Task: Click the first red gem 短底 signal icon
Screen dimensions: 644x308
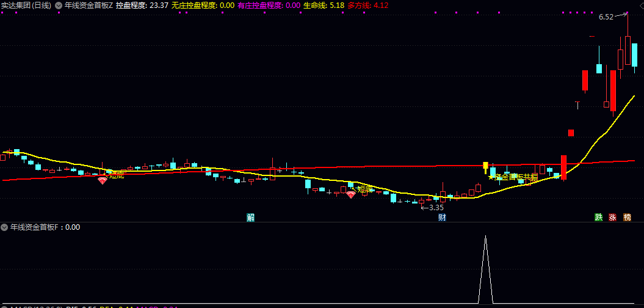Action: [x=102, y=180]
